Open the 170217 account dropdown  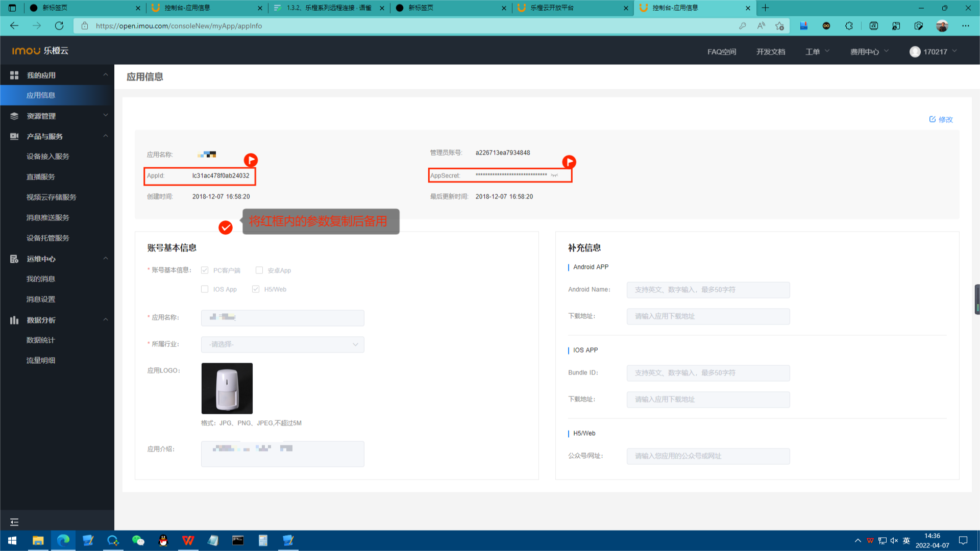[x=933, y=52]
